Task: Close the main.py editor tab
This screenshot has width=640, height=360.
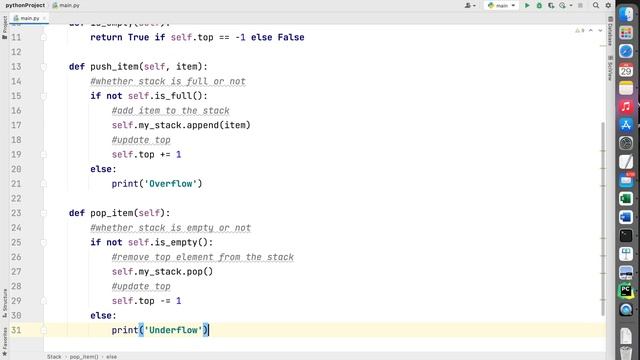Action: point(44,18)
